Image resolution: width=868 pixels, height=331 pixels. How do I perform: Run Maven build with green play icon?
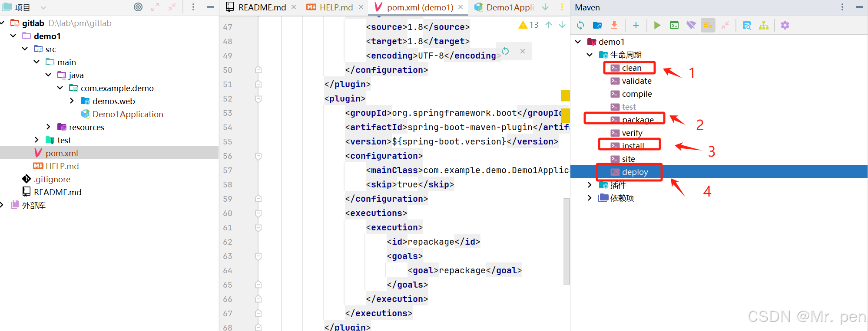[x=657, y=25]
